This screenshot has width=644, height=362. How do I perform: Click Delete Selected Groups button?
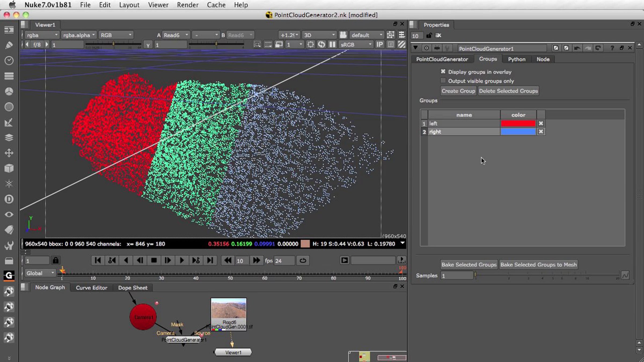(508, 91)
